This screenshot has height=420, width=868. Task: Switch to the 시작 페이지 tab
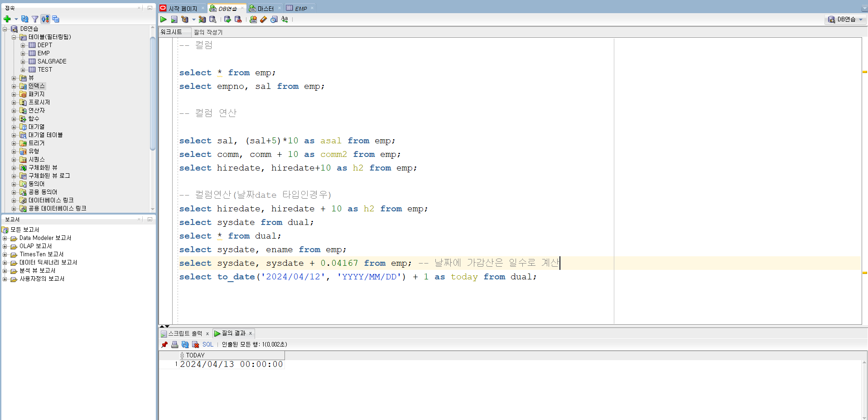click(183, 9)
